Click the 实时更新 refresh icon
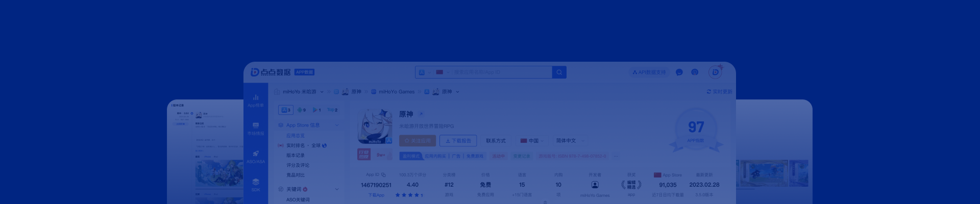Viewport: 980px width, 204px height. 709,92
